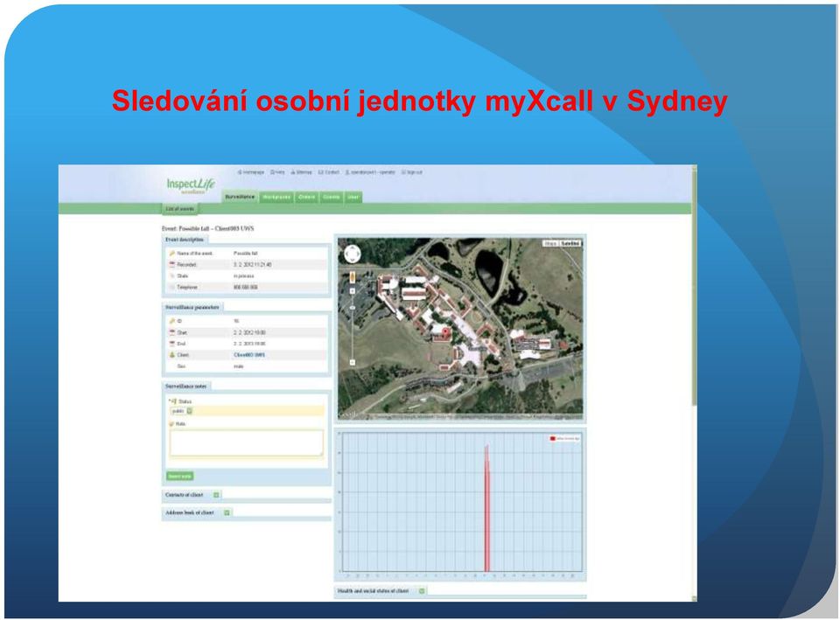Click the Note pencil icon
This screenshot has height=620, width=840.
[x=172, y=424]
